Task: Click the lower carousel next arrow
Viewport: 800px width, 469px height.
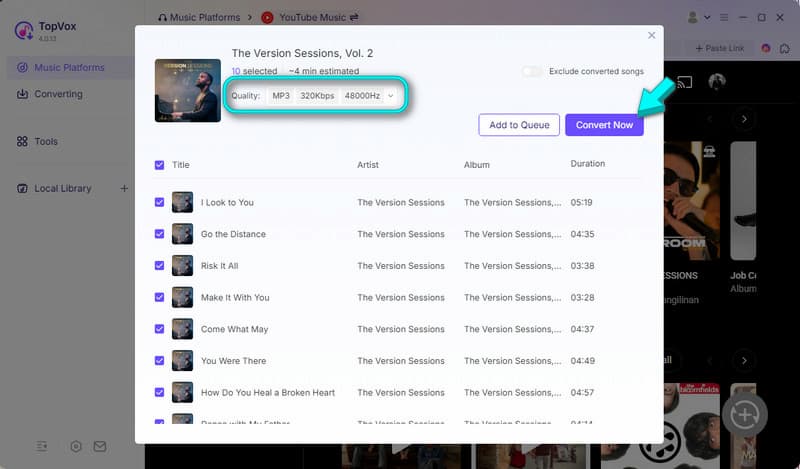Action: (x=744, y=360)
